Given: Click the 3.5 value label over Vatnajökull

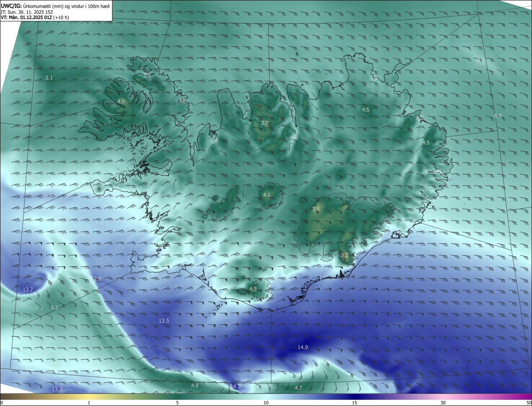Looking at the screenshot, I should point(316,209).
